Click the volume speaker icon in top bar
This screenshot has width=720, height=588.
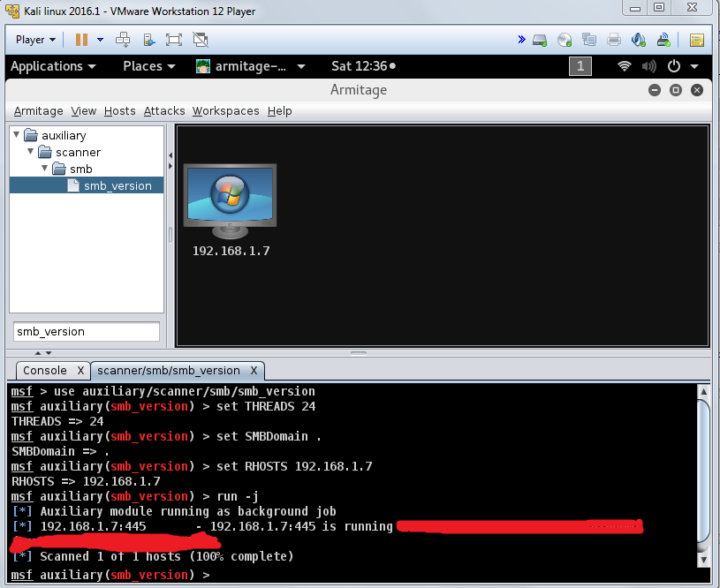pos(649,66)
